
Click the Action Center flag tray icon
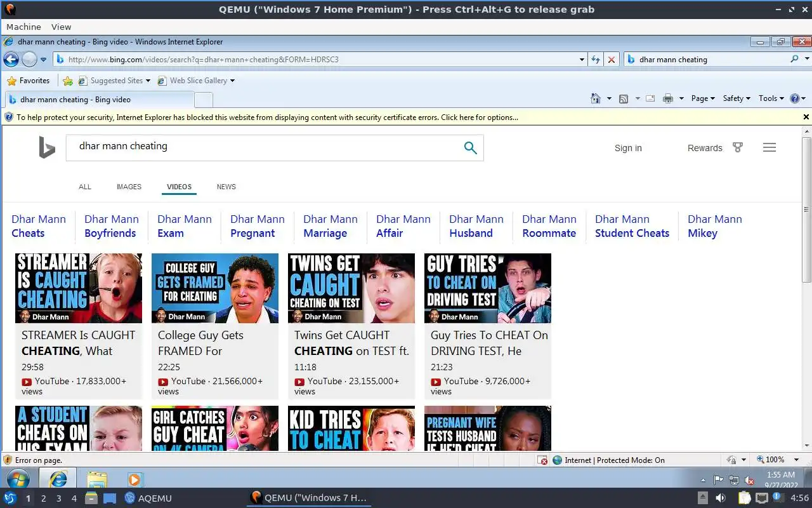coord(719,480)
